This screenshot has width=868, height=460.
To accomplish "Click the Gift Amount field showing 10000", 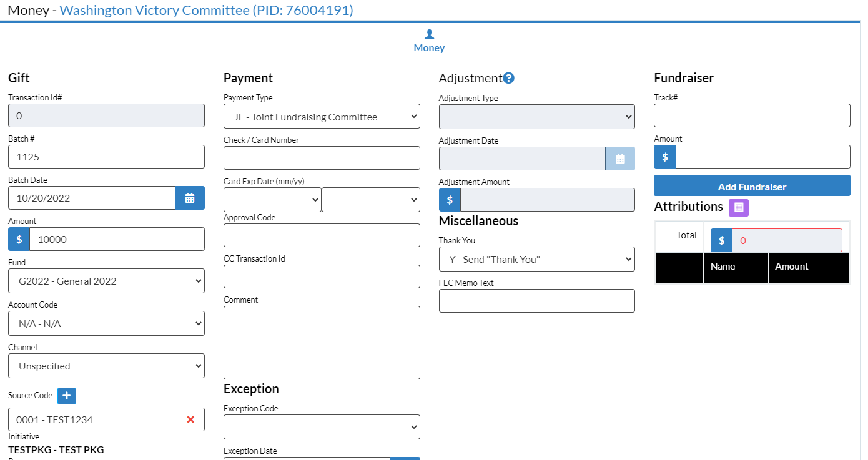I will tap(117, 239).
